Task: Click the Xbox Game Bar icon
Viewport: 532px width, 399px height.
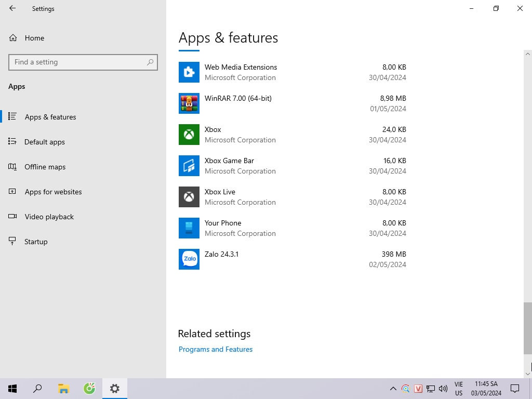Action: pos(189,166)
